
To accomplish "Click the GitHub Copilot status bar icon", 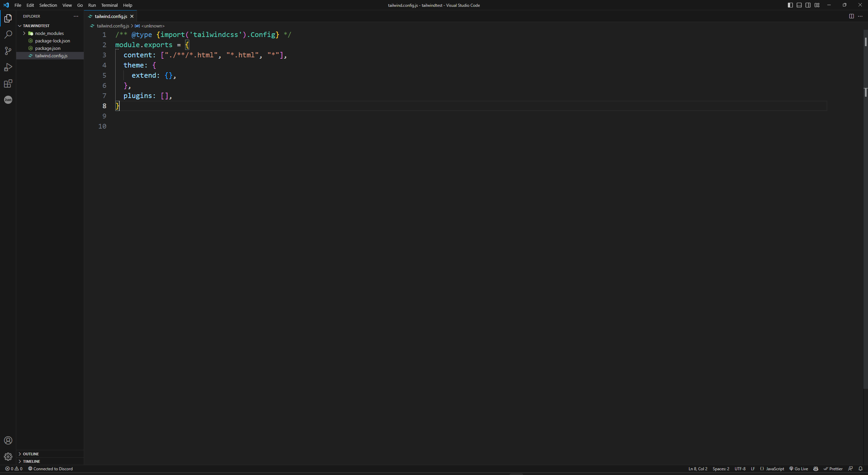I will click(x=816, y=469).
